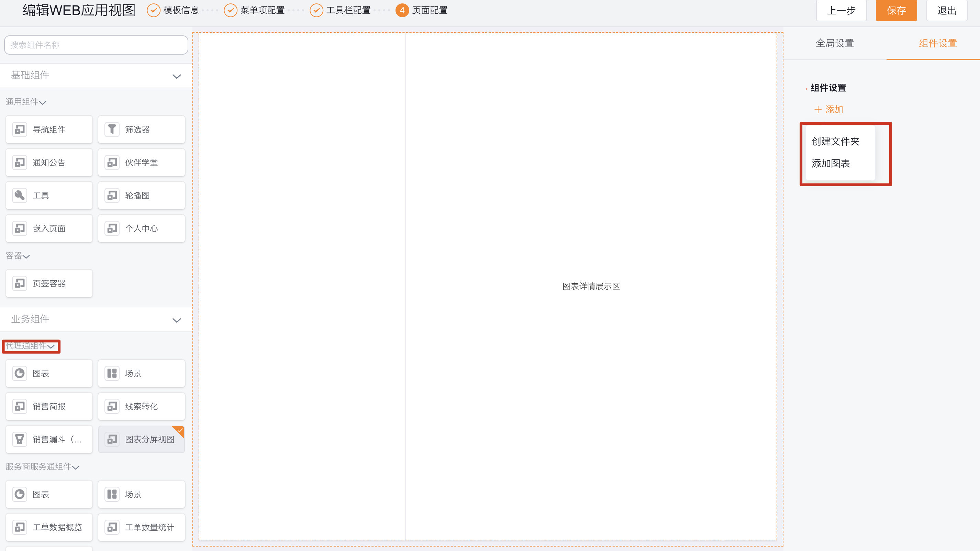Image resolution: width=980 pixels, height=551 pixels.
Task: Click the 图表 pie icon under 服务商服务通组件
Action: (x=20, y=494)
